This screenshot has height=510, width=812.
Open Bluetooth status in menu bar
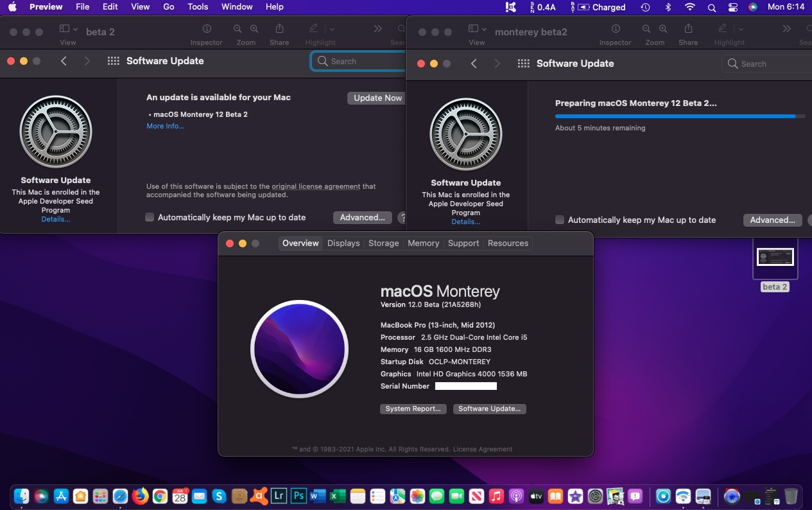[668, 7]
